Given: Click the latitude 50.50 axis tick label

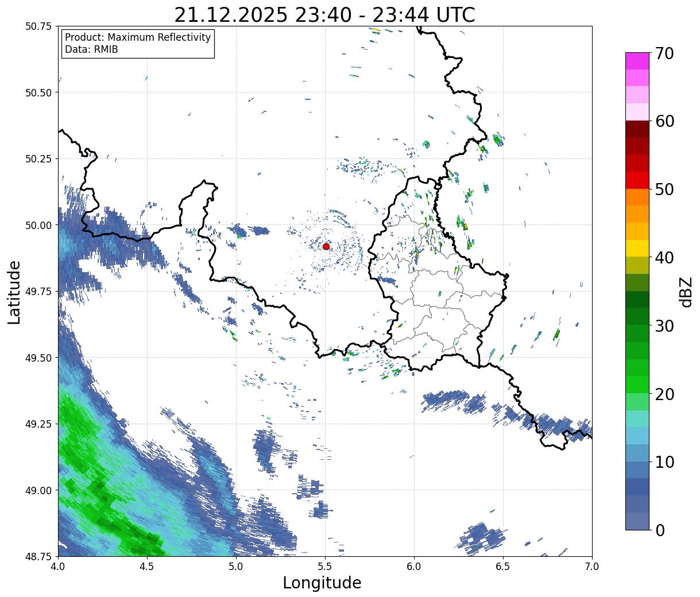Looking at the screenshot, I should (38, 92).
